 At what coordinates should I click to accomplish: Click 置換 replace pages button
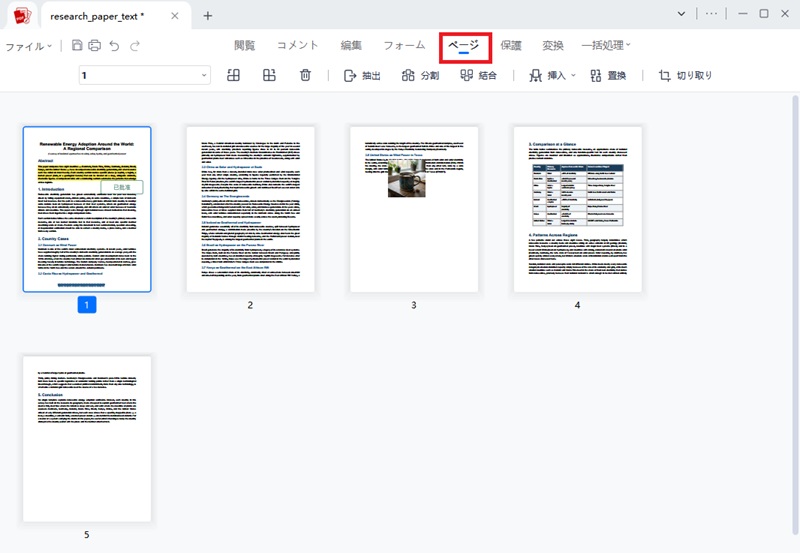tap(608, 76)
